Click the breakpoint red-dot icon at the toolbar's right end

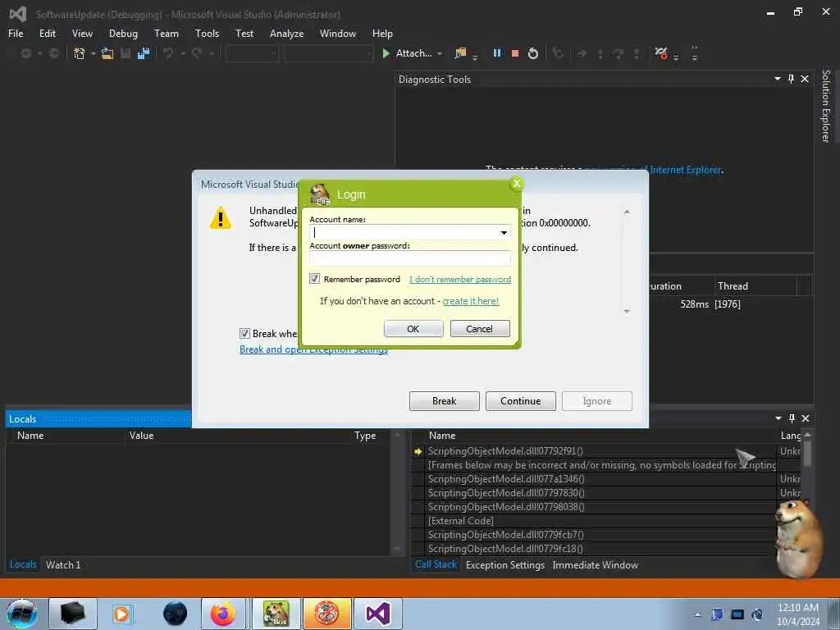coord(661,53)
